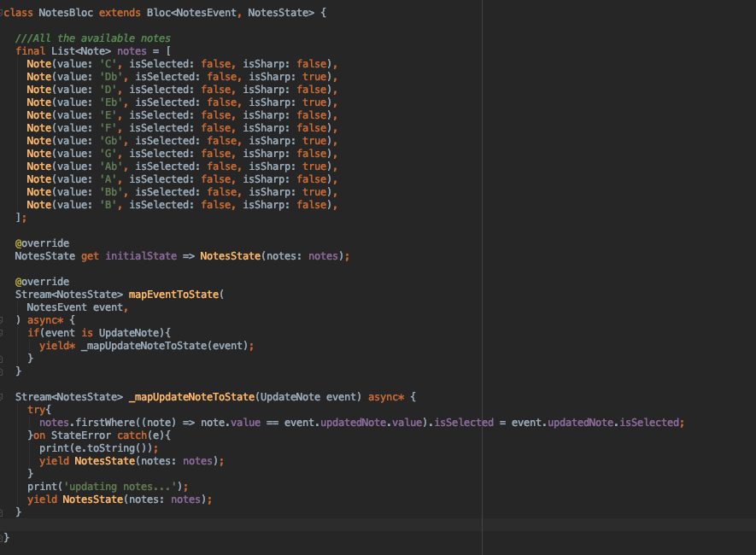The image size is (756, 555).
Task: Click the NotesBloc class name
Action: pyautogui.click(x=66, y=13)
